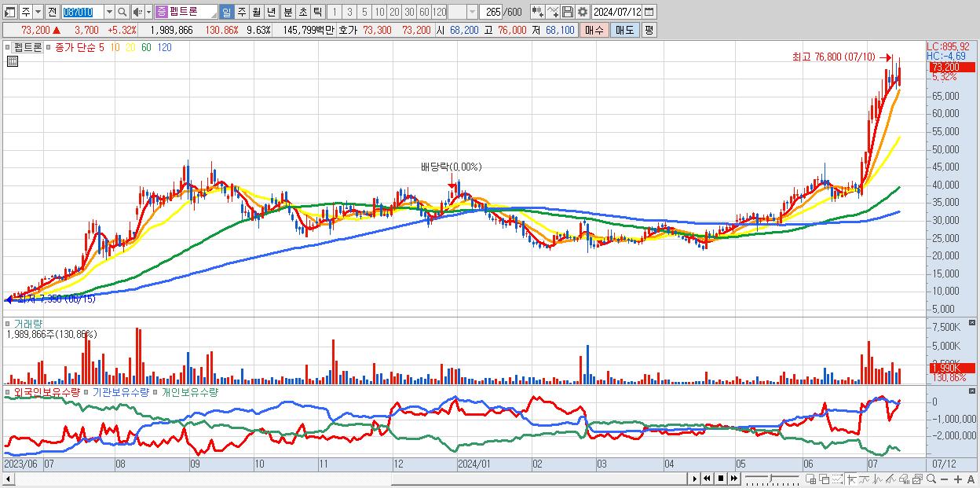980x488 pixels.
Task: Click the 60 moving average legend label
Action: 147,48
